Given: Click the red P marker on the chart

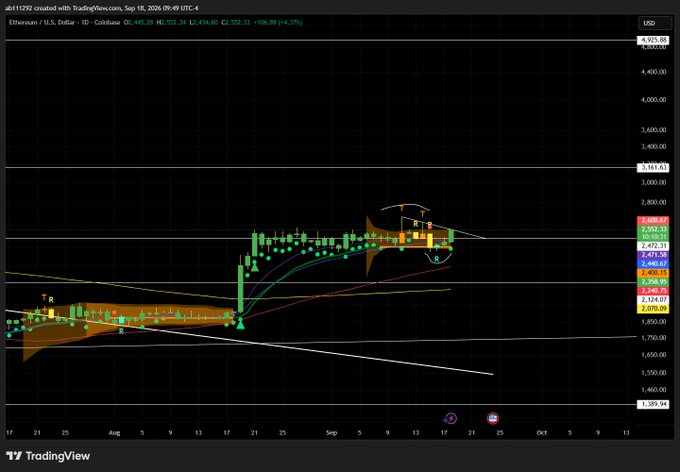Looking at the screenshot, I should tap(430, 225).
